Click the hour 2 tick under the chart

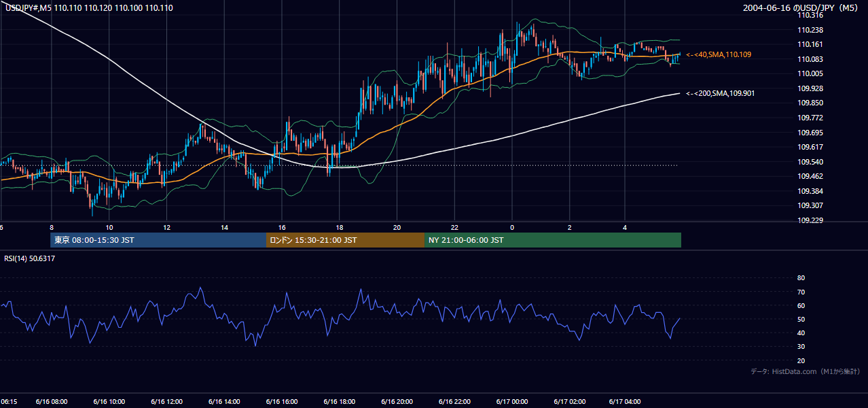569,227
